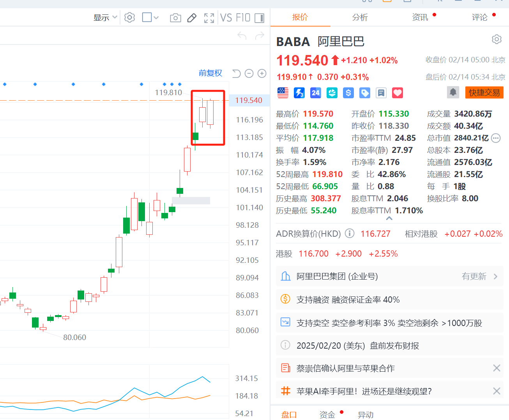
Task: Click the 24-hour trading icon
Action: (316, 93)
